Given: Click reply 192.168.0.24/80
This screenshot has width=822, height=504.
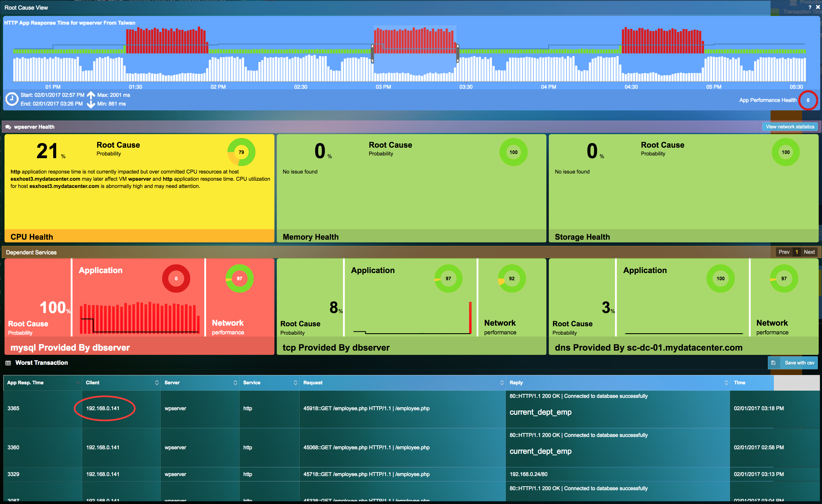Looking at the screenshot, I should 528,474.
